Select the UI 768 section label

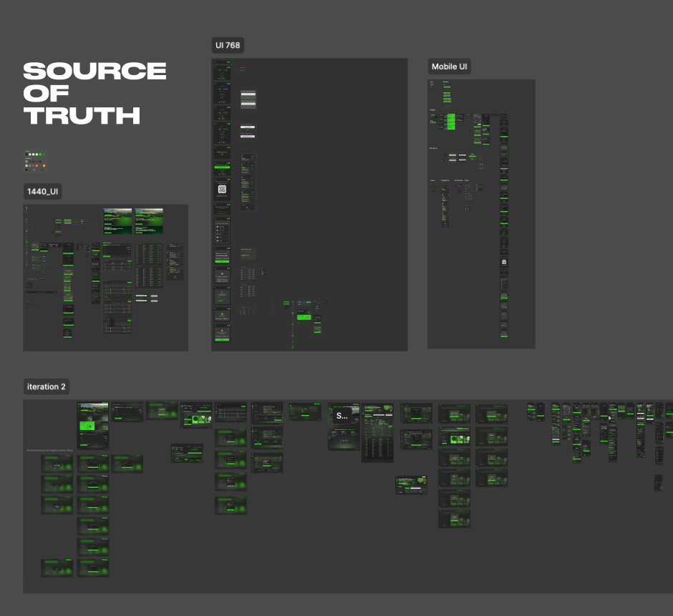click(228, 45)
